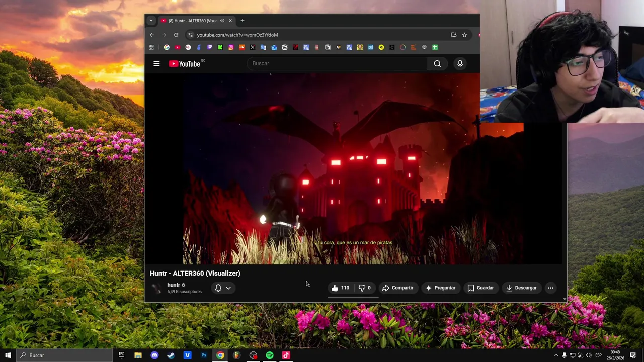Viewport: 644px width, 362px height.
Task: Go back with the Chrome back arrow
Action: (152, 35)
